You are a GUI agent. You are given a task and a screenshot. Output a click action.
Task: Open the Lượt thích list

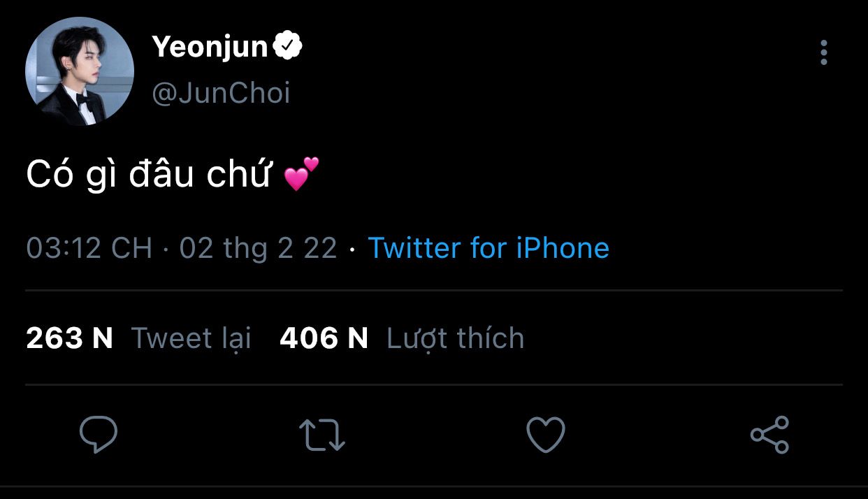click(455, 338)
